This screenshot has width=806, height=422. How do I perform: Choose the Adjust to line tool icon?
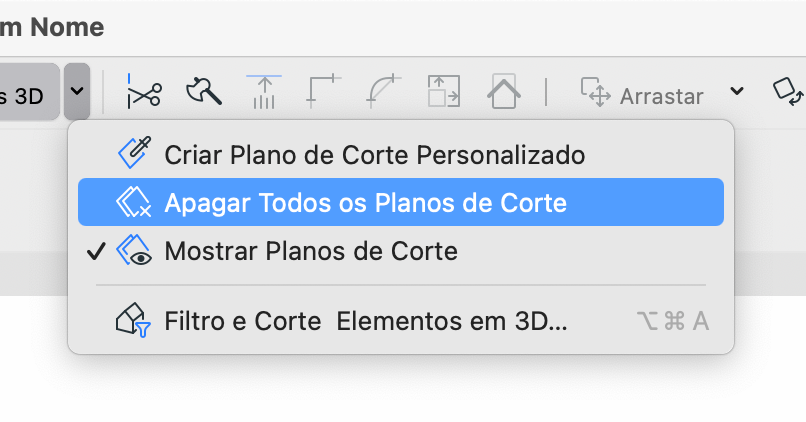[x=264, y=91]
